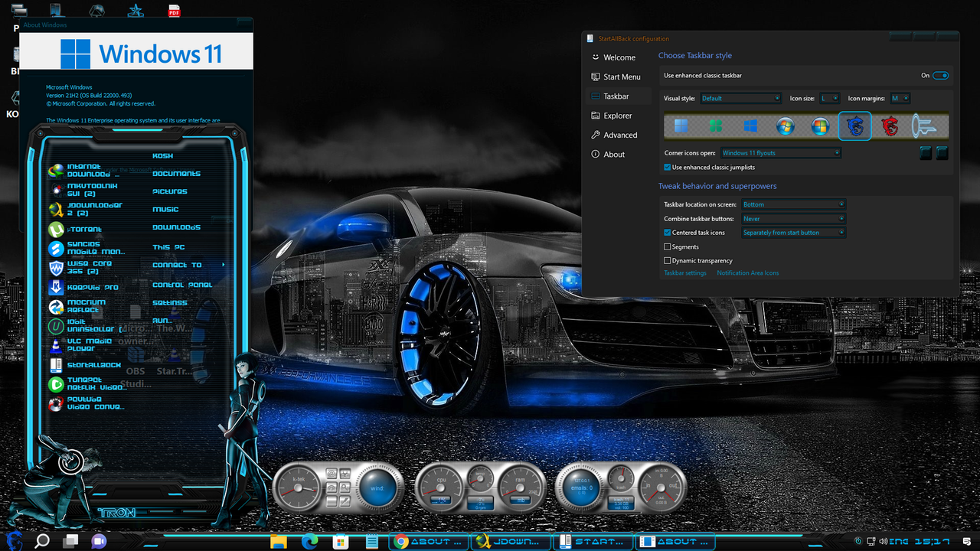Screen dimensions: 980x551
Task: Enable Dynamic transparency checkbox
Action: click(668, 260)
